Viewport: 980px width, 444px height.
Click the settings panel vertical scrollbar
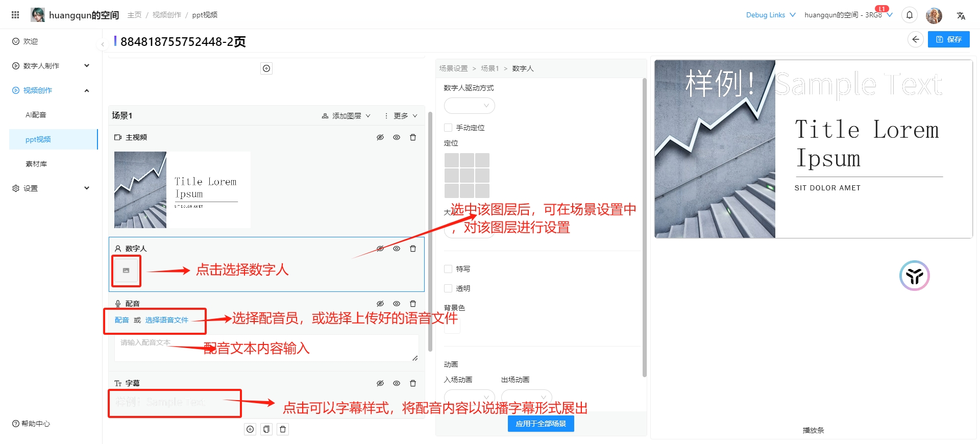(644, 227)
